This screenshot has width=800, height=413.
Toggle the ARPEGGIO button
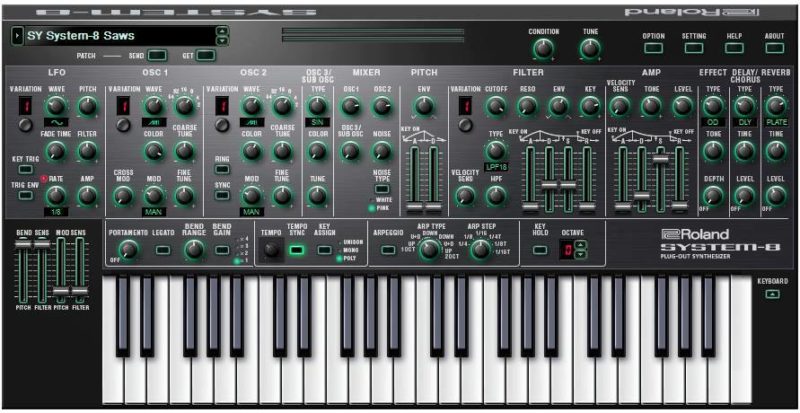coord(388,250)
